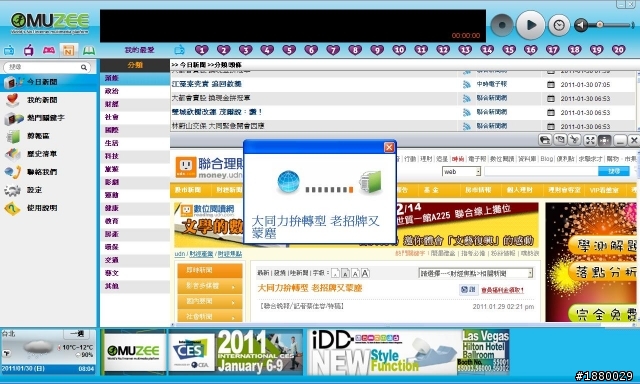Select the 科技 category
The image size is (640, 384).
point(135,156)
